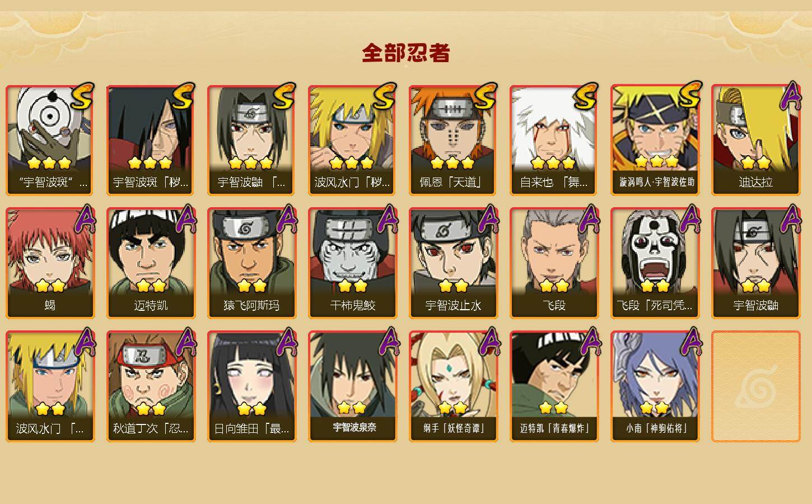This screenshot has height=504, width=812.
Task: Select the 漩涡鸣人·宇智波佐助 card
Action: [655, 140]
